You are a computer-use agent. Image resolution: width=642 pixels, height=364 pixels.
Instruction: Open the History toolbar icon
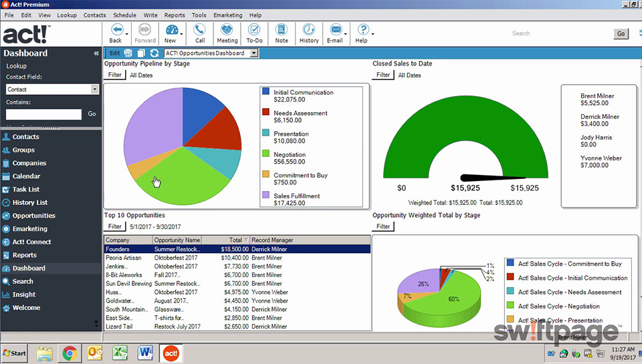[x=309, y=30]
